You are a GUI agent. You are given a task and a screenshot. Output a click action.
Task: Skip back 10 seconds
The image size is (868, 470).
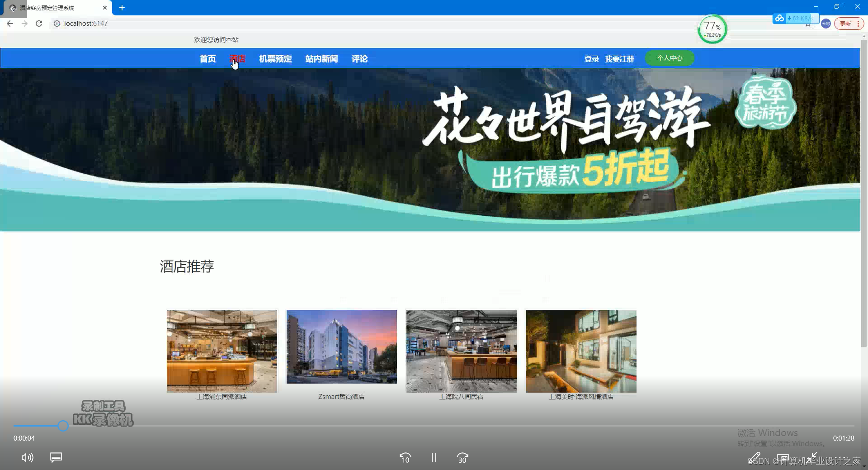pyautogui.click(x=405, y=458)
